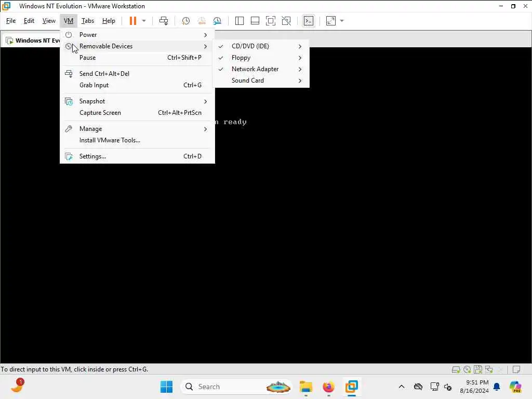Image resolution: width=532 pixels, height=399 pixels.
Task: Open Firefox from the taskbar
Action: point(328,387)
